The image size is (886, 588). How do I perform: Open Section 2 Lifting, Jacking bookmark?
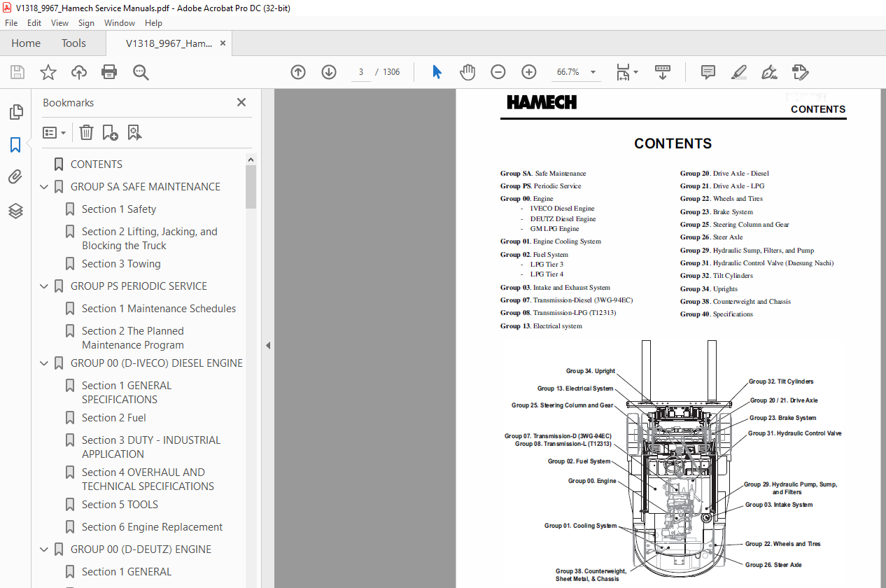click(x=150, y=239)
